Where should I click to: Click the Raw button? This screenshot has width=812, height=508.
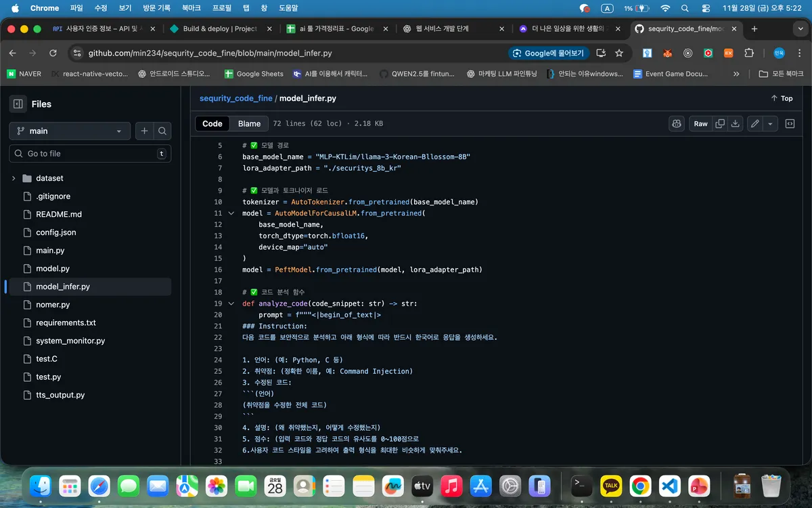(x=700, y=123)
